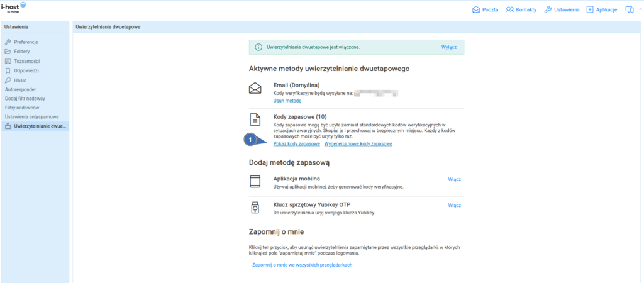Select Foldery in the sidebar
Screen dimensions: 644x283
[x=21, y=52]
